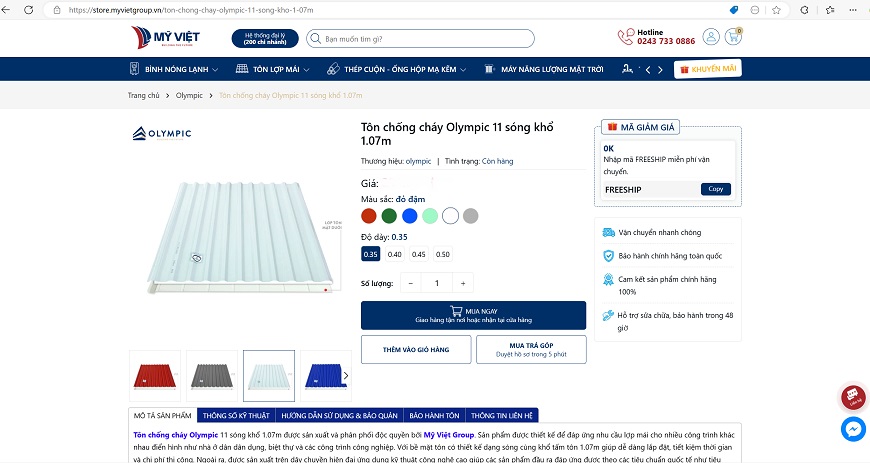Click the hotline phone icon
This screenshot has width=870, height=463.
coord(626,37)
